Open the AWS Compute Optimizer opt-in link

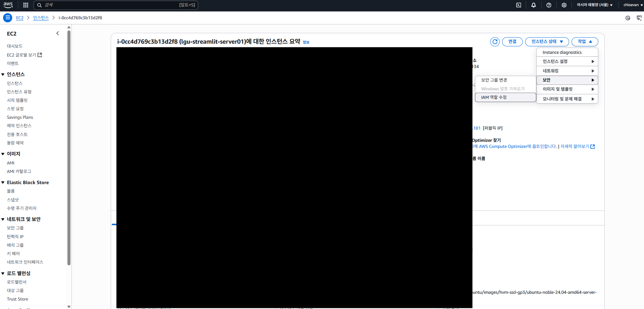515,147
